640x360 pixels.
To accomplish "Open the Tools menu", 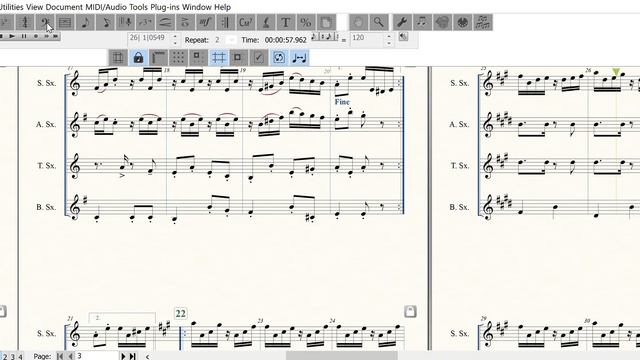I will (x=138, y=7).
